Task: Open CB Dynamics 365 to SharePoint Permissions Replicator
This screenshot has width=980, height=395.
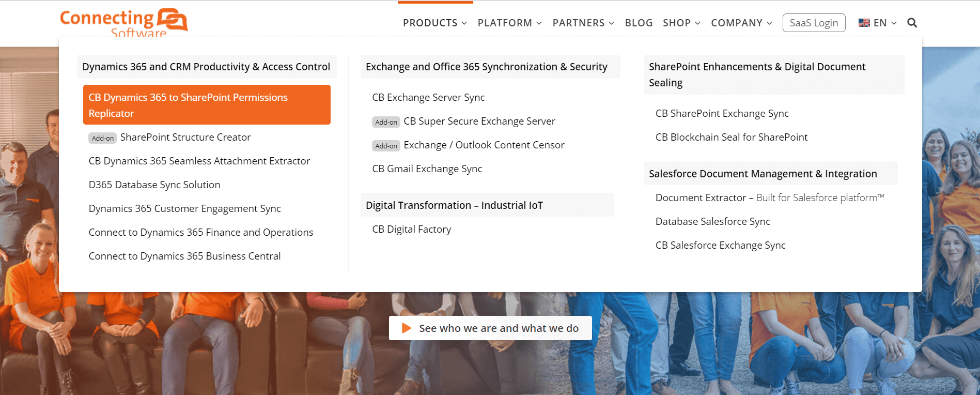Action: 207,105
